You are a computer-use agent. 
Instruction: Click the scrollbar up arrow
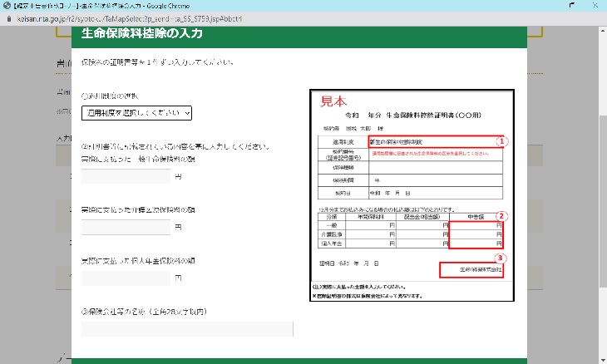tap(603, 30)
